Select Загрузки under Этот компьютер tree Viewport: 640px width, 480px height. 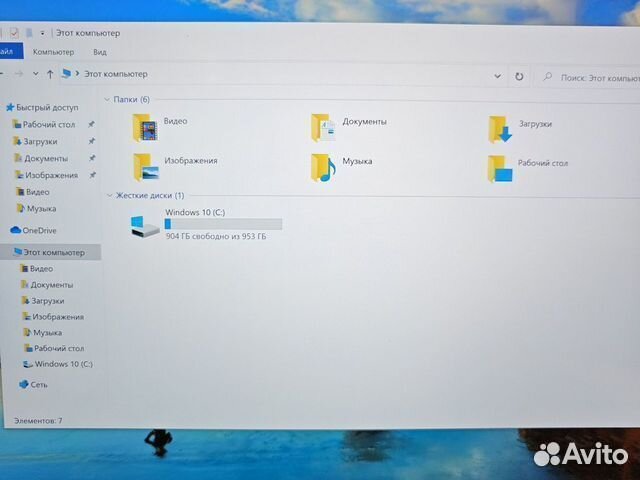click(48, 300)
